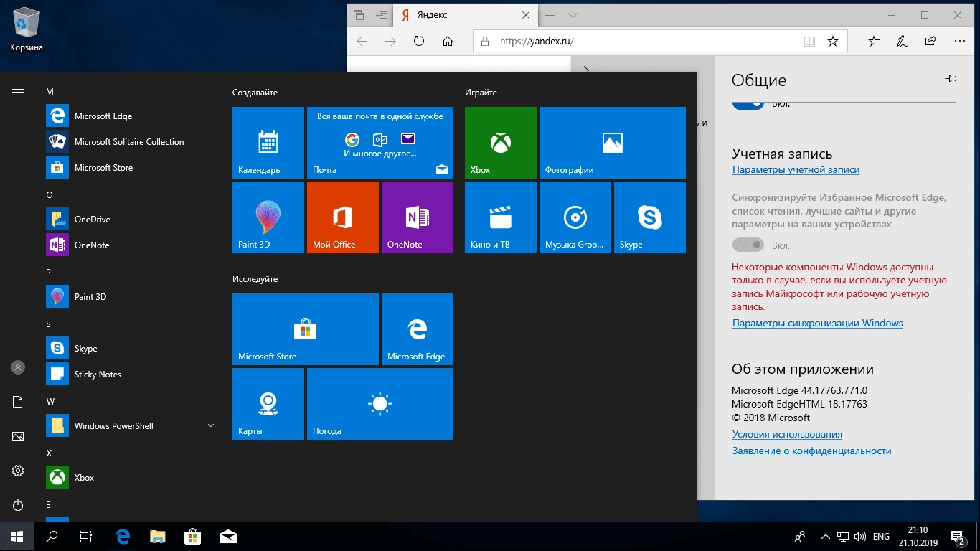Open Параметры учетной записи link
Viewport: 980px width, 551px height.
point(796,170)
